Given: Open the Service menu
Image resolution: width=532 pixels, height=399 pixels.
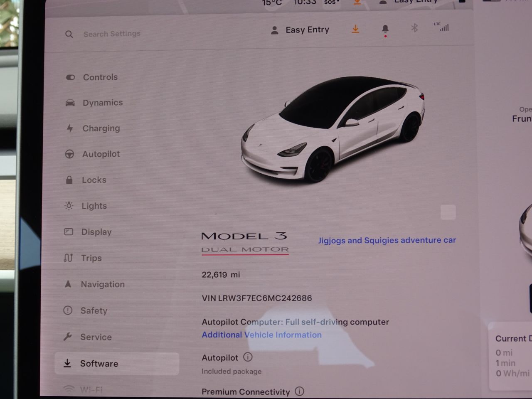Looking at the screenshot, I should point(96,337).
